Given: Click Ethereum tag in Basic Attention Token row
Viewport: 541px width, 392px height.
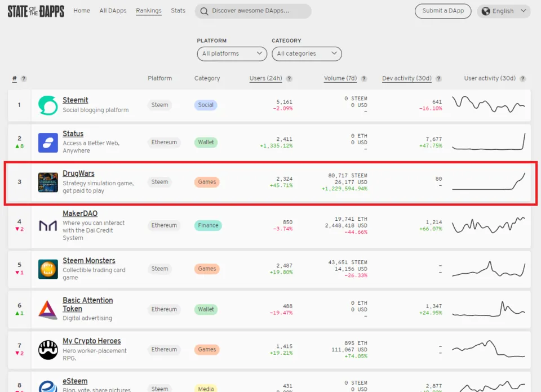Looking at the screenshot, I should point(164,309).
